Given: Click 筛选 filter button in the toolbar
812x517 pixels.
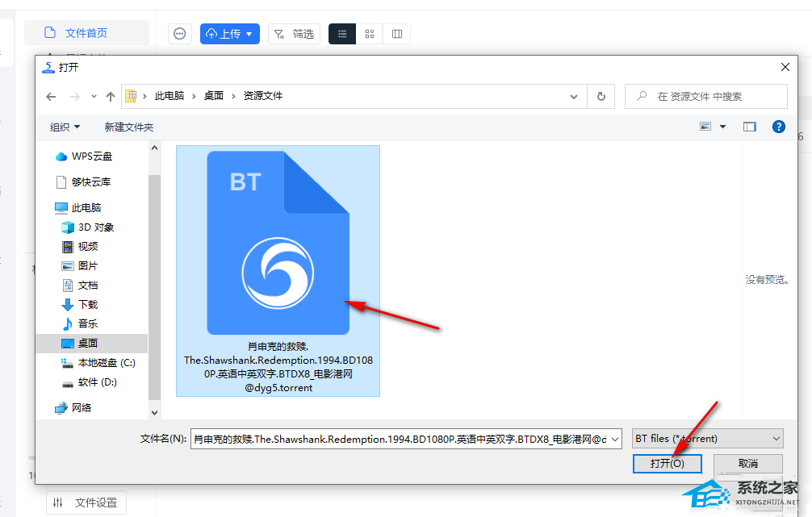Looking at the screenshot, I should click(294, 34).
